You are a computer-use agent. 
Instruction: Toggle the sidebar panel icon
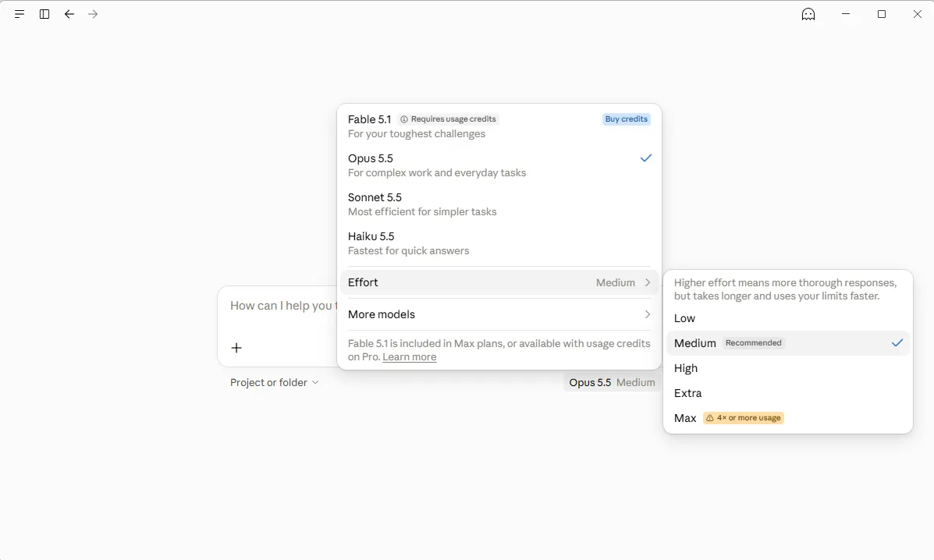[44, 14]
